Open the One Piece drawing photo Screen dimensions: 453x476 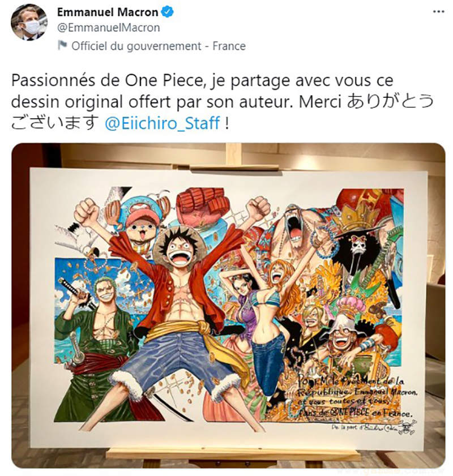228,306
